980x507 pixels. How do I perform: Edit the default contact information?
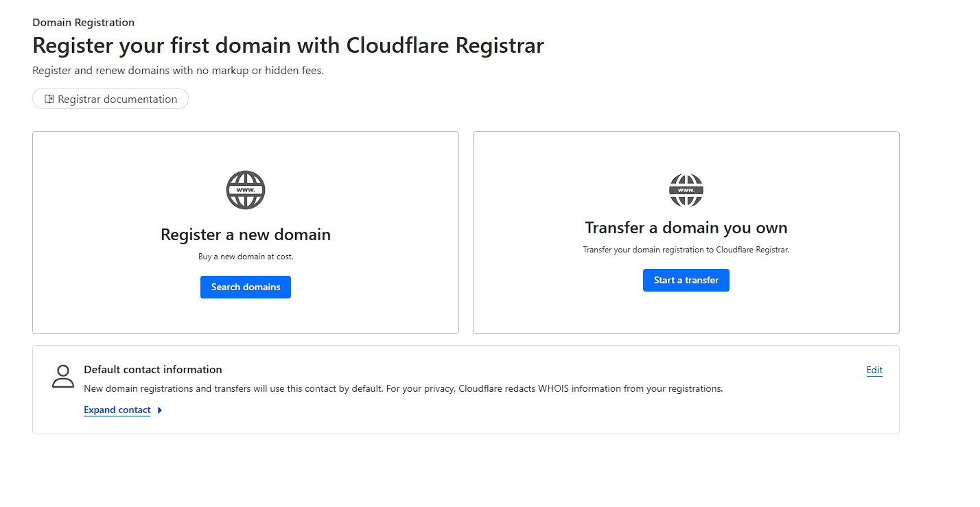874,370
